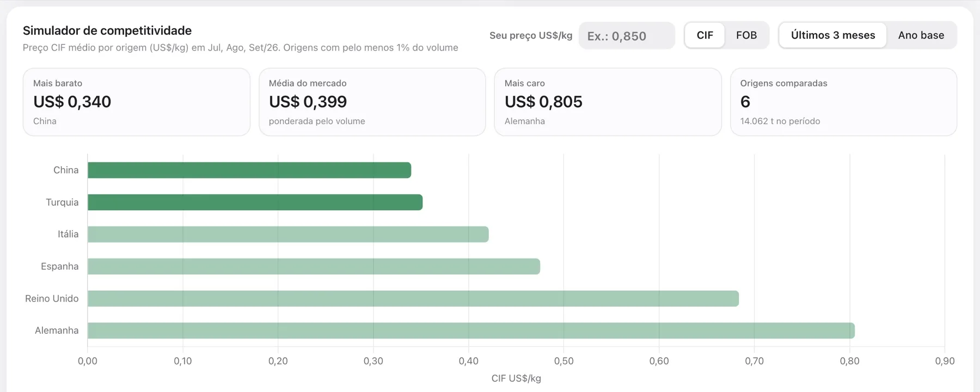Viewport: 980px width, 392px height.
Task: Click the Mais barato US$ 0,340 card
Action: click(137, 102)
